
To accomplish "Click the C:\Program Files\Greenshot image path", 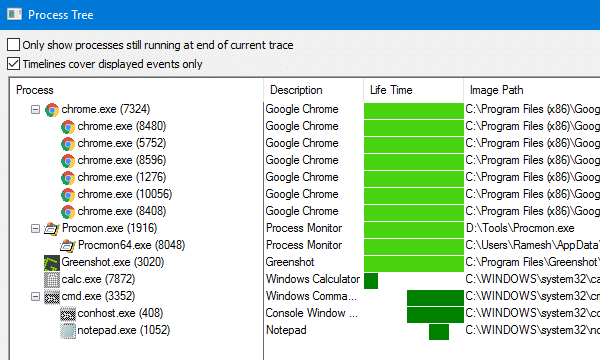I will (532, 262).
